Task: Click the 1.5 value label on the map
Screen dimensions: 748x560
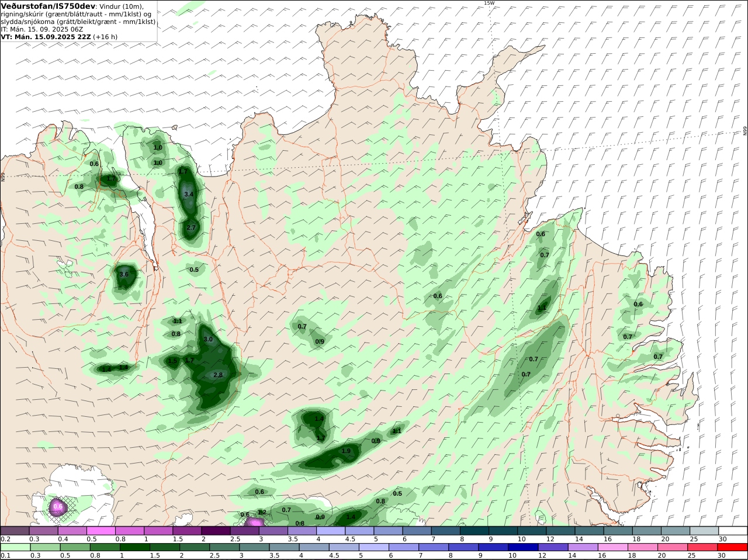Action: pyautogui.click(x=173, y=361)
